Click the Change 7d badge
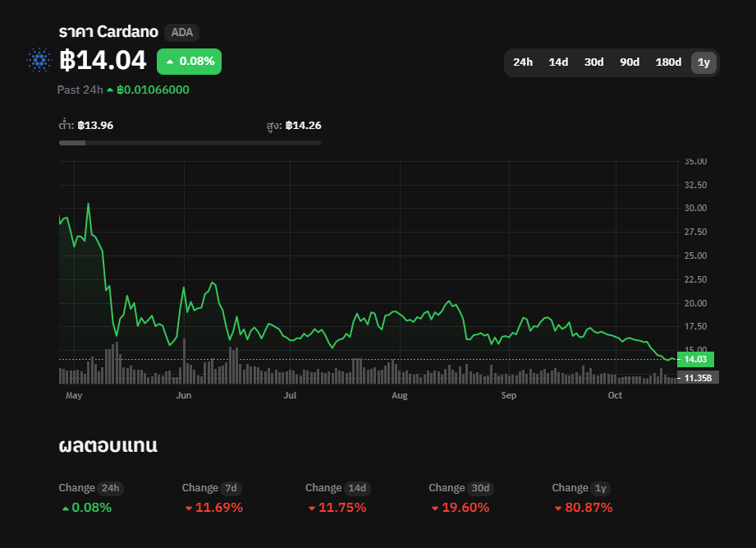This screenshot has width=756, height=548. coord(231,488)
